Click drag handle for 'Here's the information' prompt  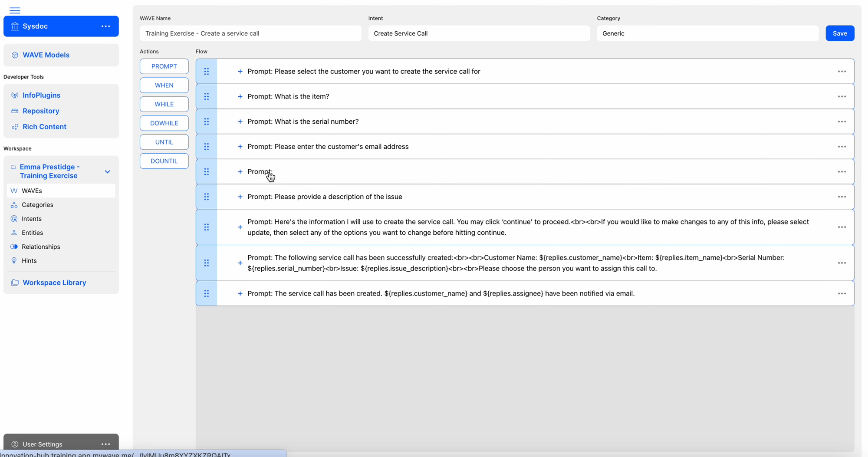(x=207, y=227)
